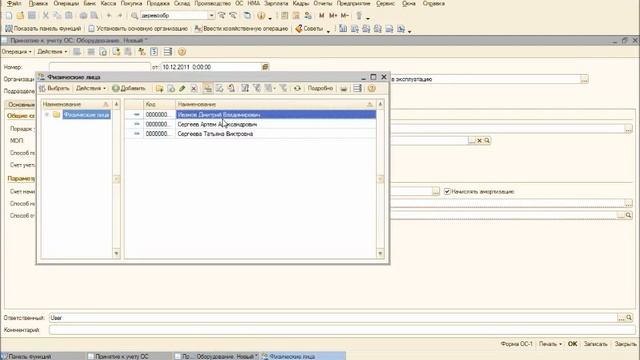
Task: Click magnifier icon beside МОЛ field
Action: pos(487,140)
